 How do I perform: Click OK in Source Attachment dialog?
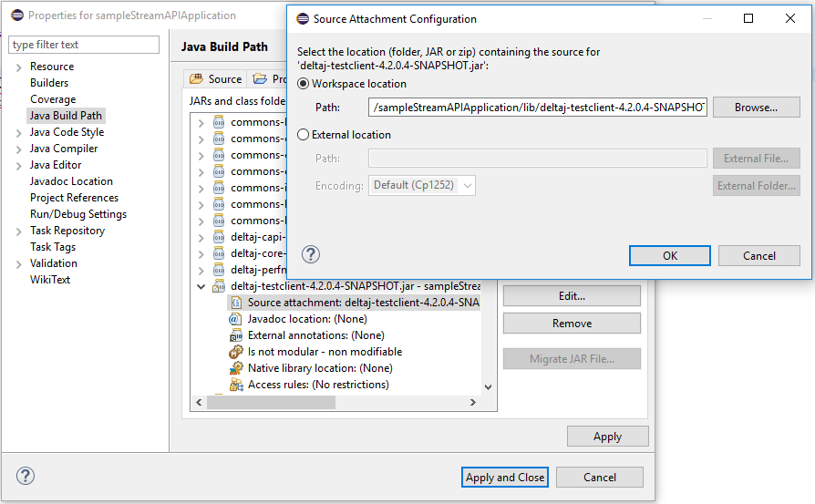pos(669,255)
